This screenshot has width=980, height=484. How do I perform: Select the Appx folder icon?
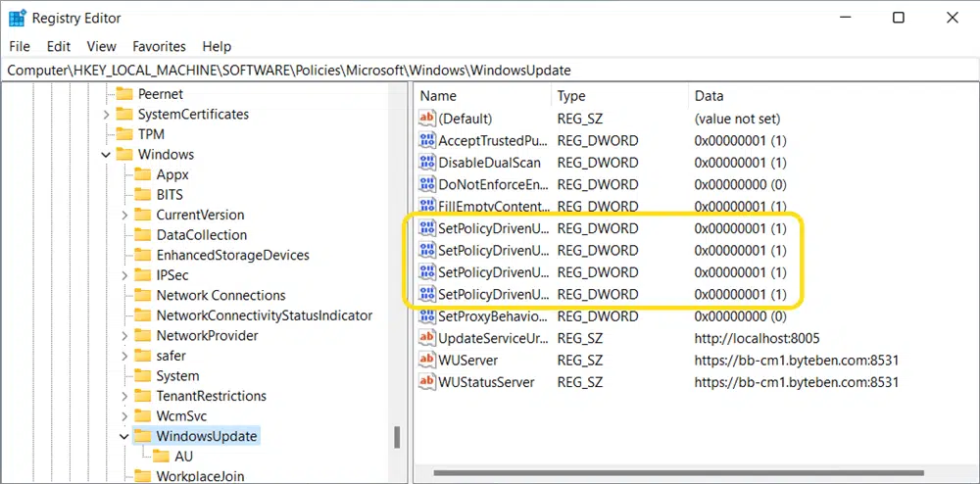[143, 174]
